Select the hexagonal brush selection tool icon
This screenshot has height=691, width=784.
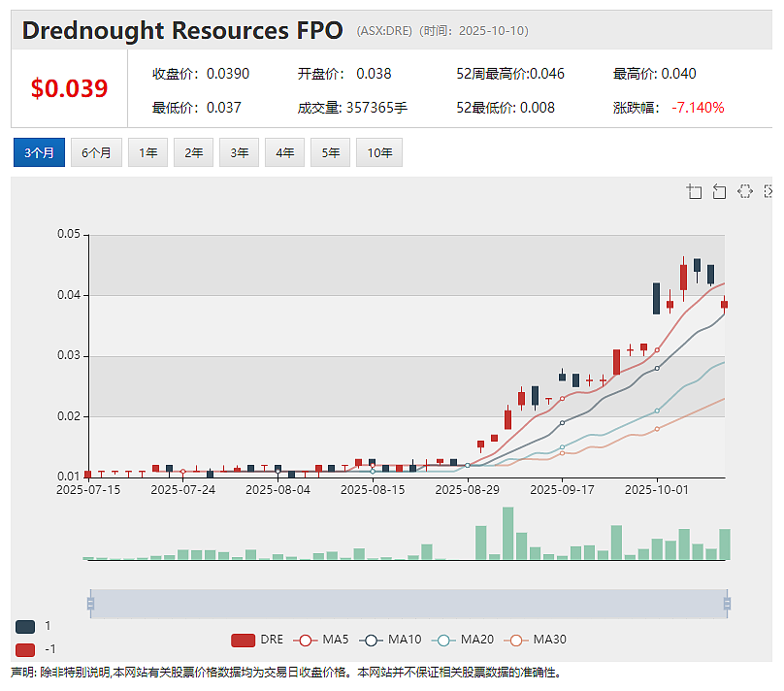745,191
